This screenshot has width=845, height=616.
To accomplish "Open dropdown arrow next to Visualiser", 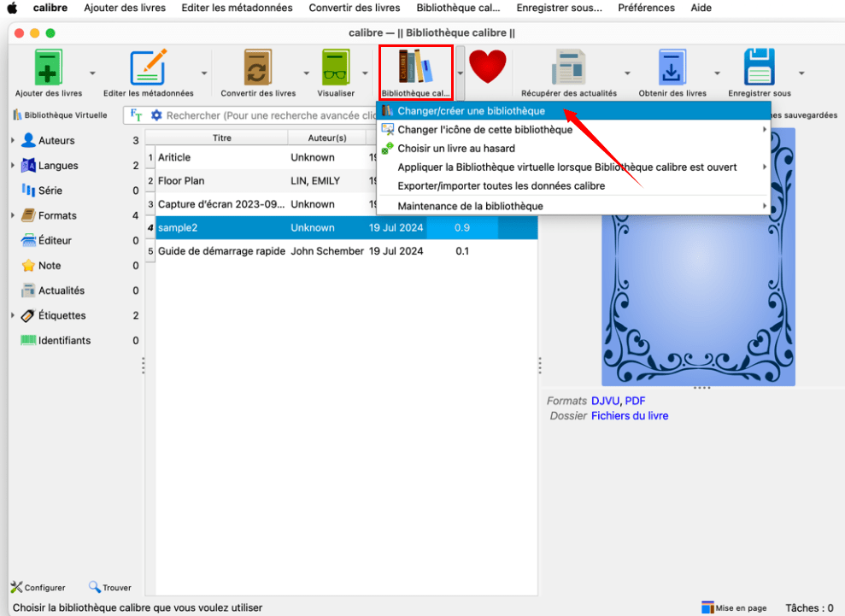I will click(x=365, y=73).
